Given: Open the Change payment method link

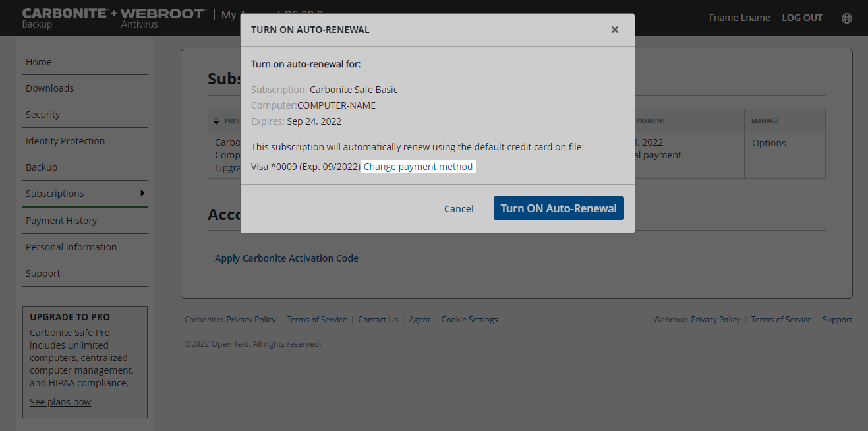Looking at the screenshot, I should coord(418,167).
